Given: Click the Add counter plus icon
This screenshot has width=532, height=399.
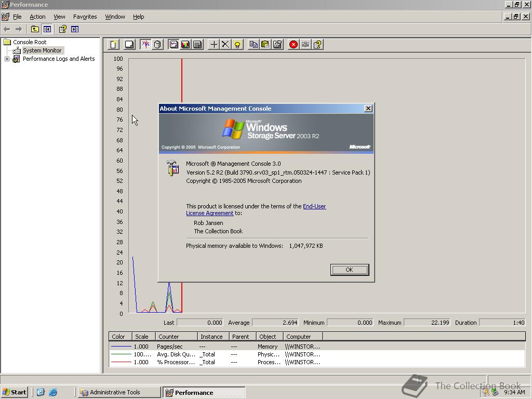Looking at the screenshot, I should click(214, 45).
